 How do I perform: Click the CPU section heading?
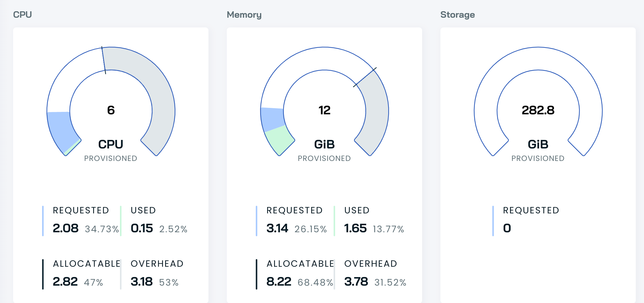22,15
